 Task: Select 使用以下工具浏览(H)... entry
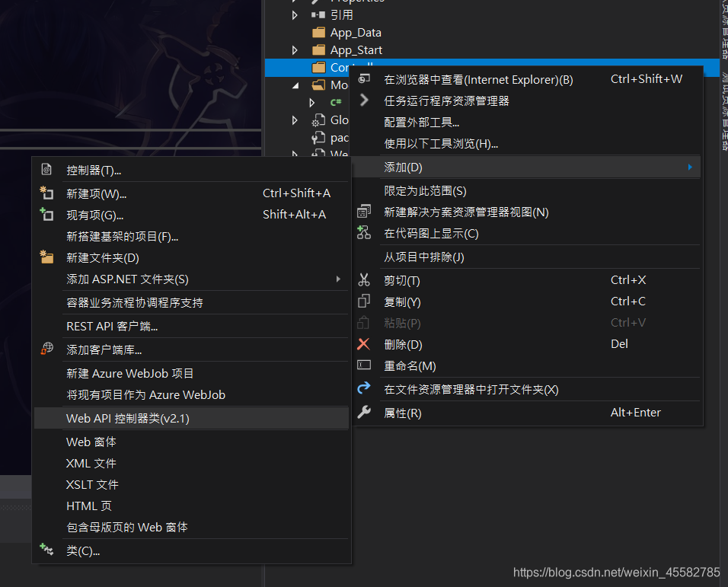[x=526, y=143]
